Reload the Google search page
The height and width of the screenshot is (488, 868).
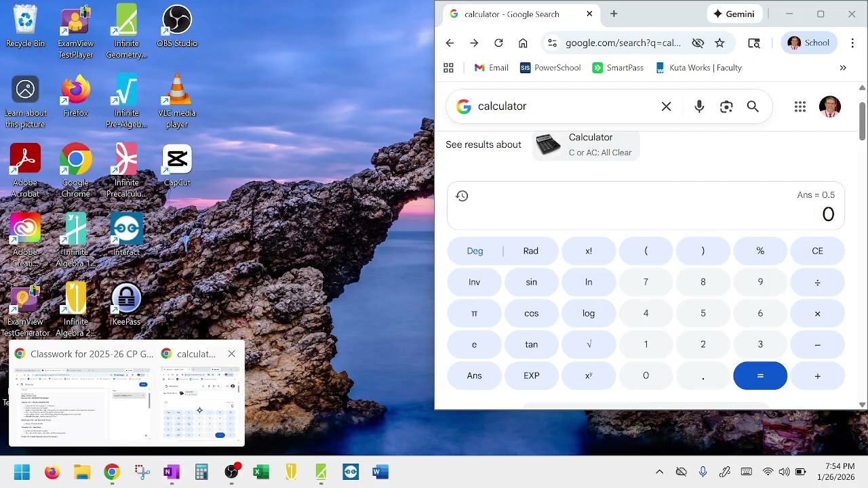coord(498,43)
